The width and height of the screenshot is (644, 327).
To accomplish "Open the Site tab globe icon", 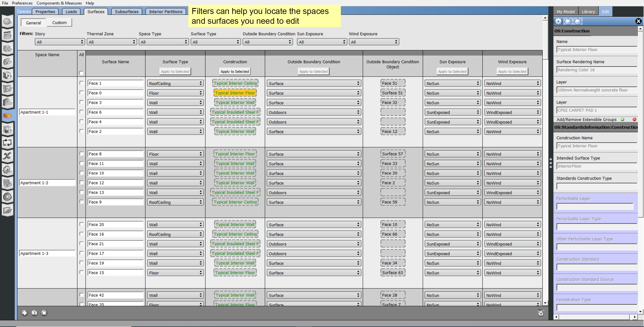I will (7, 21).
